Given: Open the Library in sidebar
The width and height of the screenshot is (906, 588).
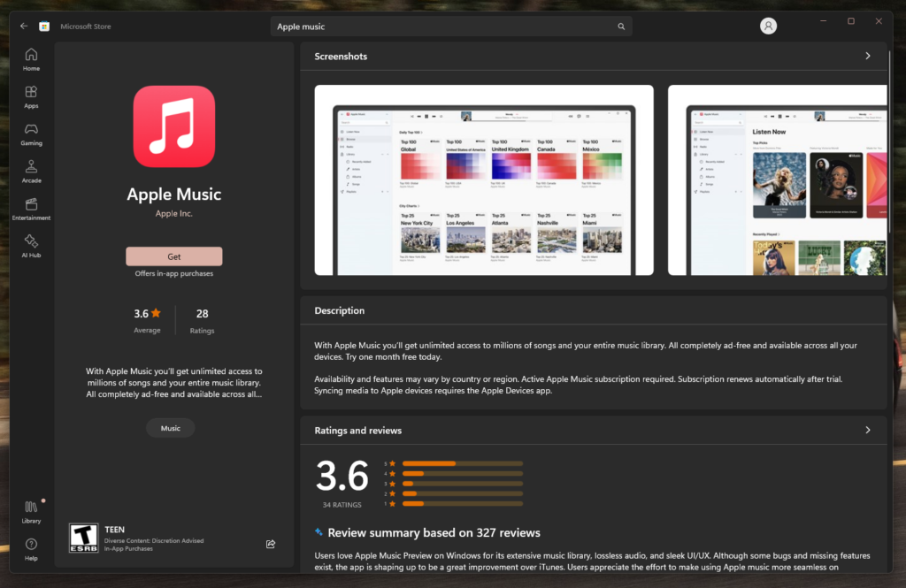Looking at the screenshot, I should point(31,512).
